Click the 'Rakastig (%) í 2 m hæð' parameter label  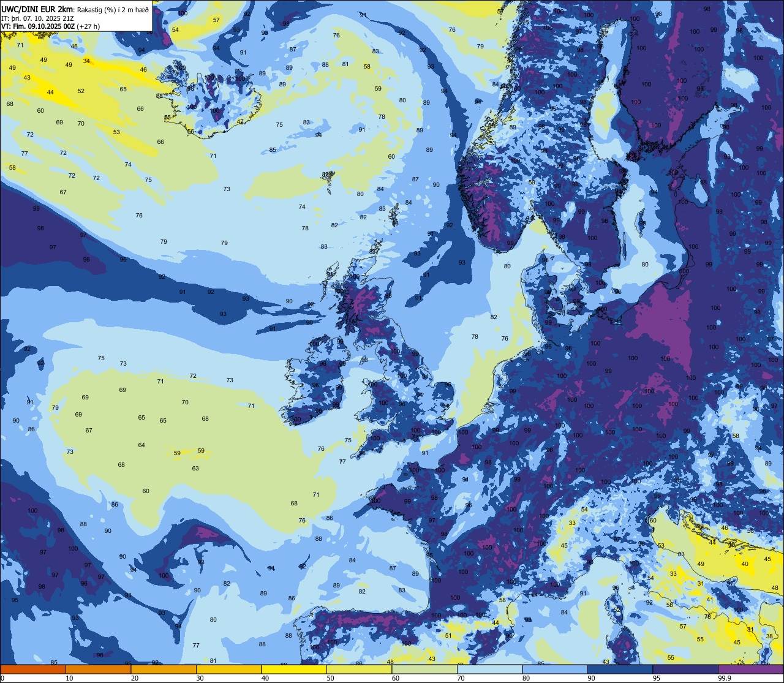[111, 9]
